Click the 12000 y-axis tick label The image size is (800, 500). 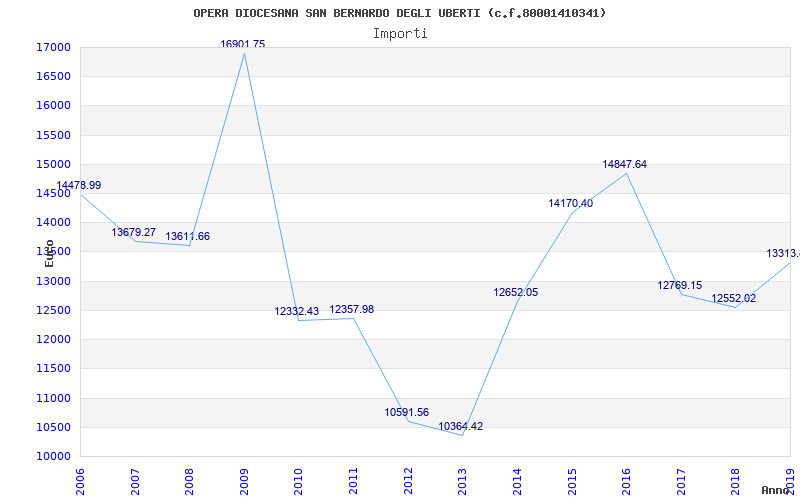tap(53, 339)
